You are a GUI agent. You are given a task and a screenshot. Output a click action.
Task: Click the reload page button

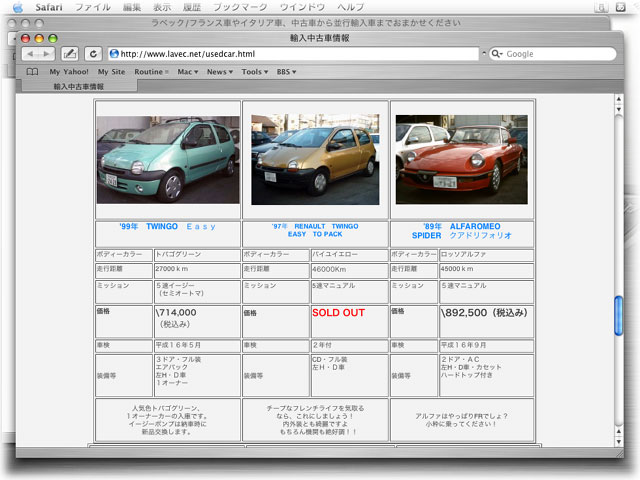click(93, 54)
